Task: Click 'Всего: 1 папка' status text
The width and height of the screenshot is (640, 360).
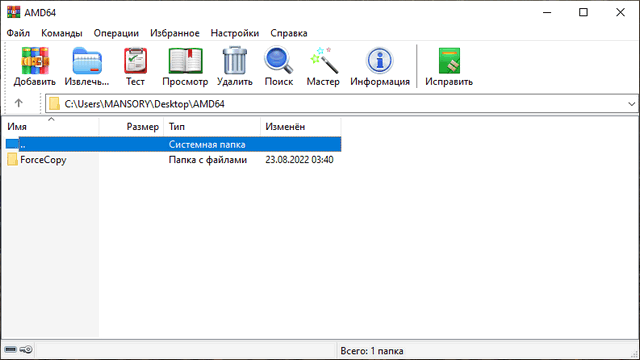Action: 372,351
